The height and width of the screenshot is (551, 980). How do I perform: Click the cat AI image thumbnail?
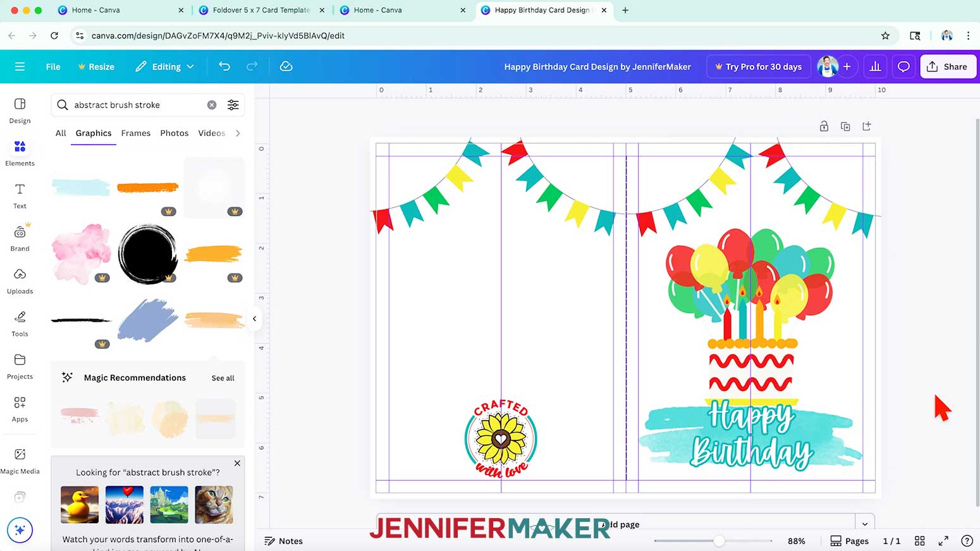click(214, 504)
